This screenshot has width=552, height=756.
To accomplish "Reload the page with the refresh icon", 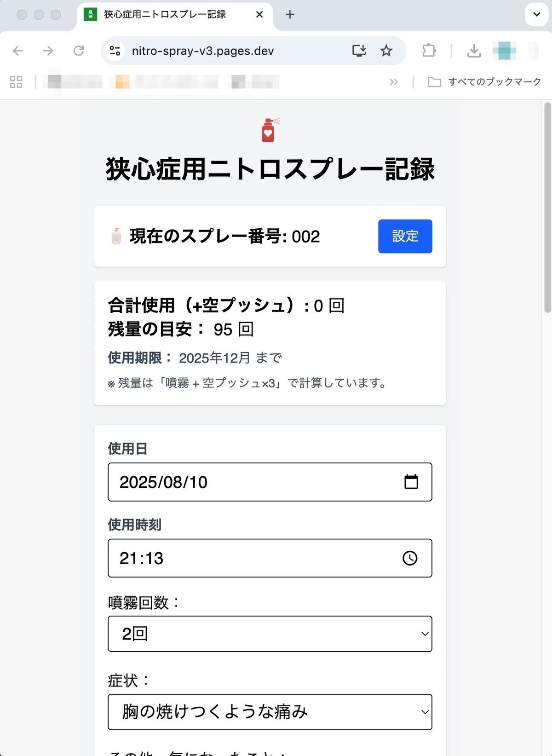I will (79, 51).
